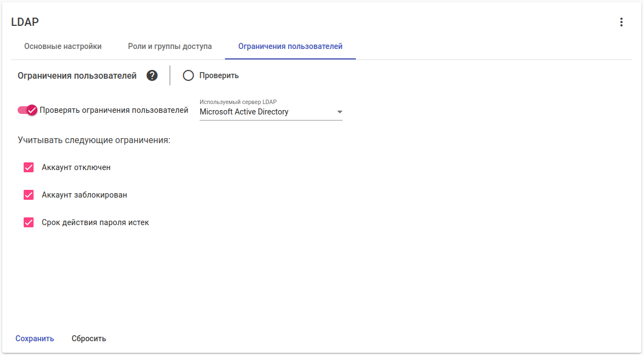
Task: Switch to the Основные настройки tab
Action: coord(63,46)
